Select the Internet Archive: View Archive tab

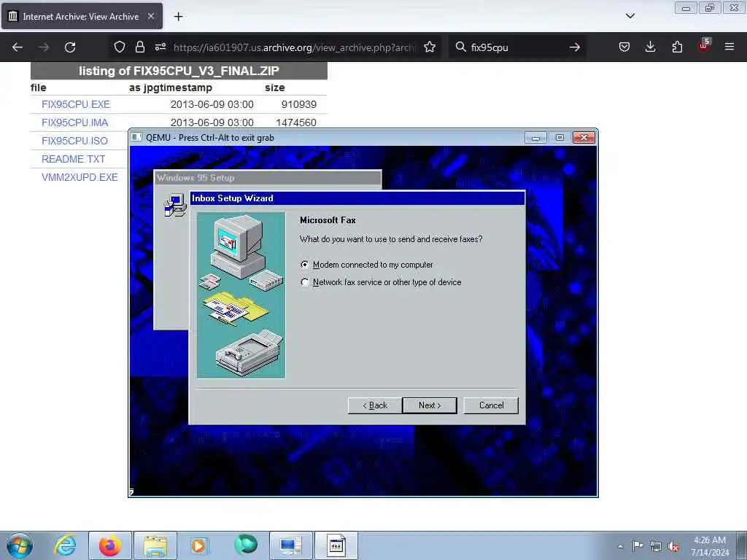(82, 16)
